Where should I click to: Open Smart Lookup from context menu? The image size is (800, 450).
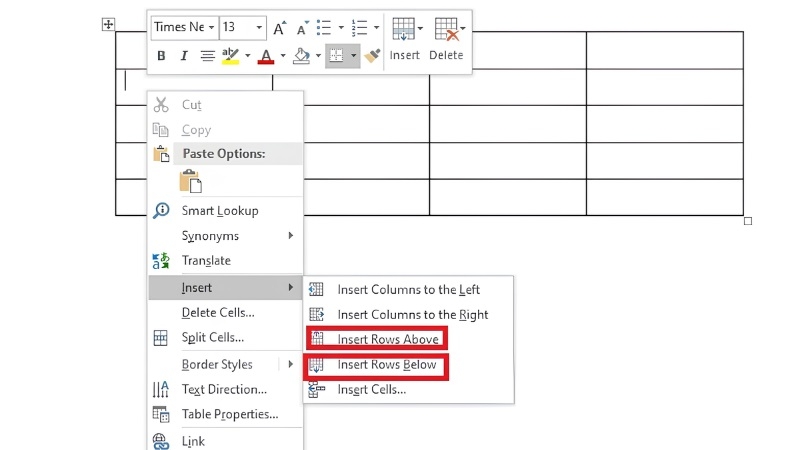coord(226,210)
